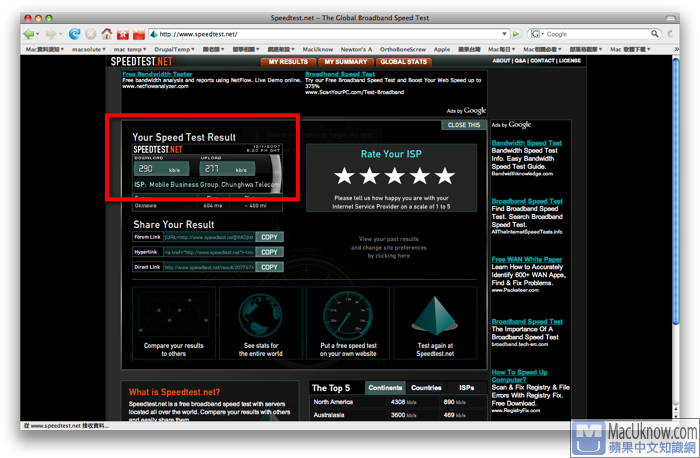Open Free WAN White Paper ad link
Viewport: 700px width, 458px height.
tap(527, 259)
